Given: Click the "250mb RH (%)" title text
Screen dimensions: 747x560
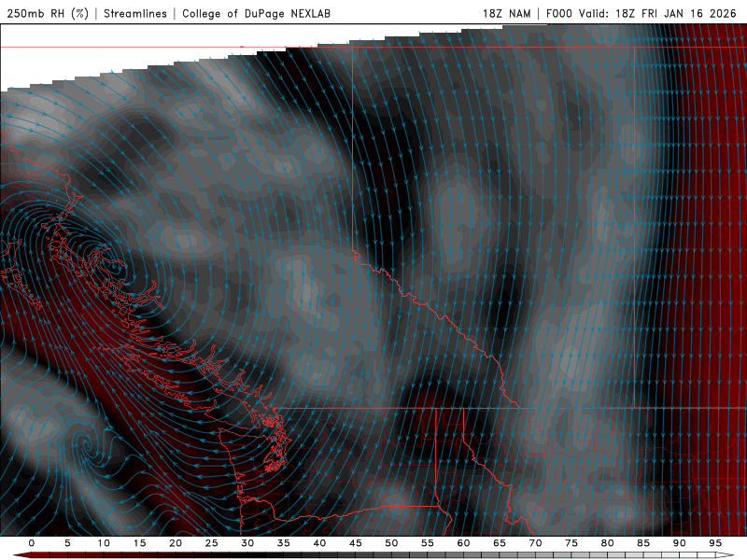Looking at the screenshot, I should [48, 13].
